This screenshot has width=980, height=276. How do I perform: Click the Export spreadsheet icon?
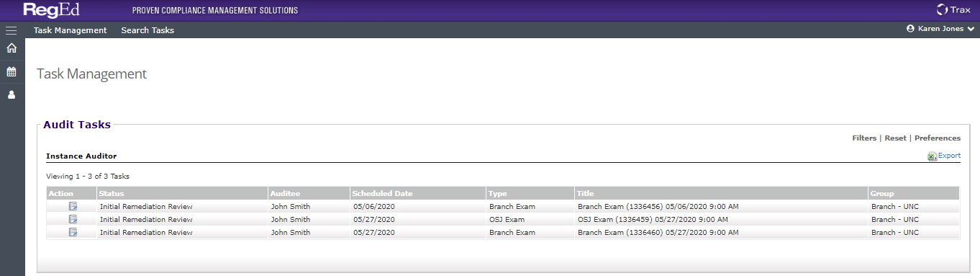point(932,156)
